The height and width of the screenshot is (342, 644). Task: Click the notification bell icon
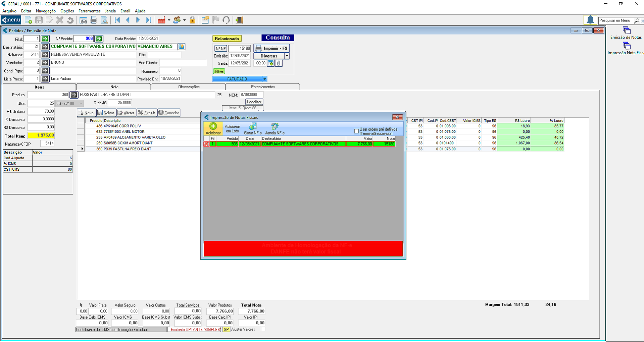click(x=590, y=20)
